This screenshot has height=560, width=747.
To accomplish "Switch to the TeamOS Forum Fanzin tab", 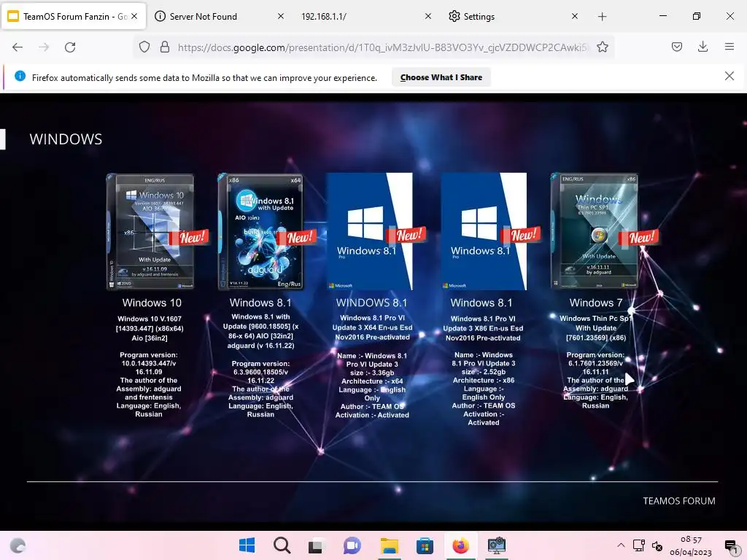I will [74, 16].
